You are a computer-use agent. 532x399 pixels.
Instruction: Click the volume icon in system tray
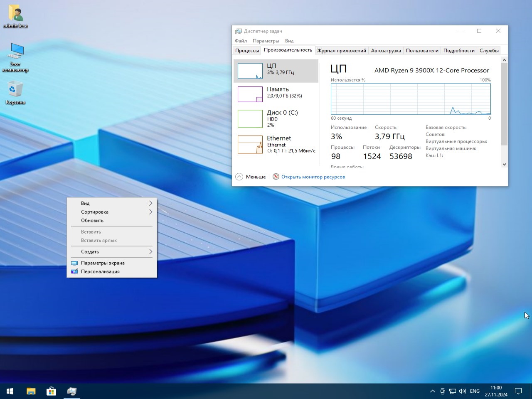(x=462, y=391)
